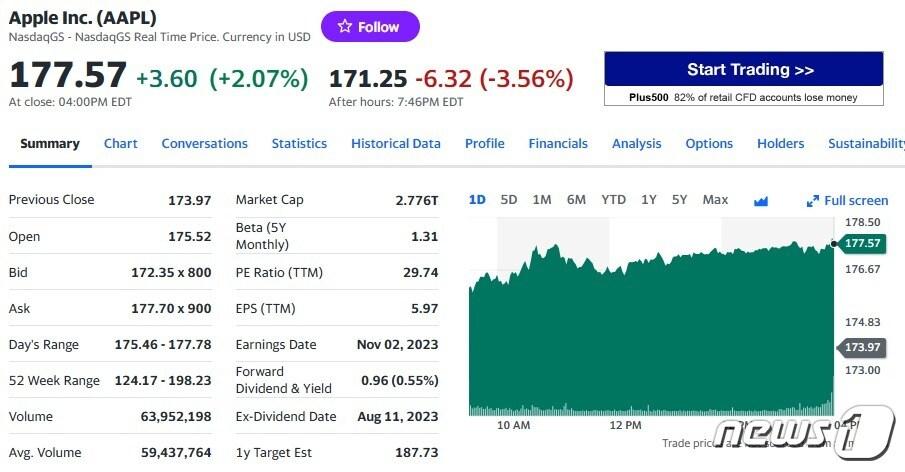Show the Holders tab
This screenshot has width=905, height=472.
[x=780, y=144]
